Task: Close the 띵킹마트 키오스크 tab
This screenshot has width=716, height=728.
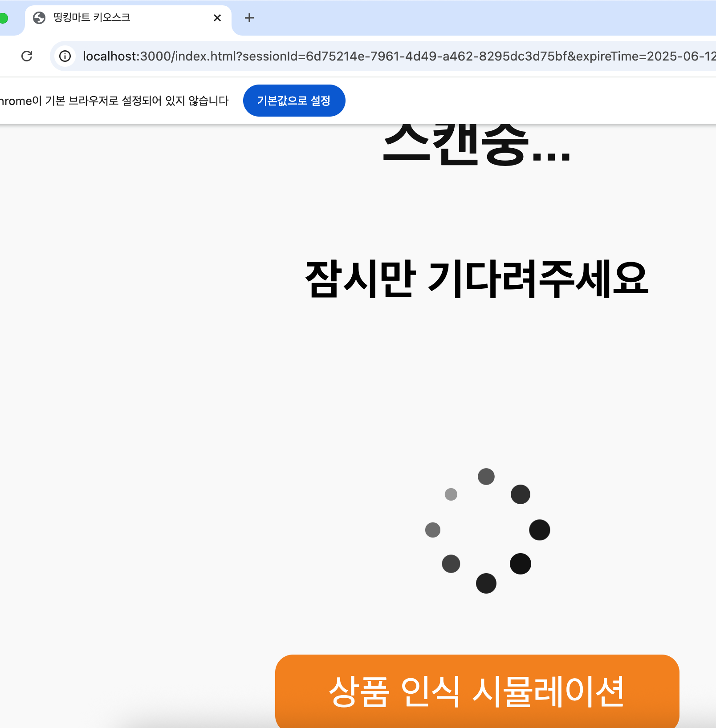Action: coord(217,18)
